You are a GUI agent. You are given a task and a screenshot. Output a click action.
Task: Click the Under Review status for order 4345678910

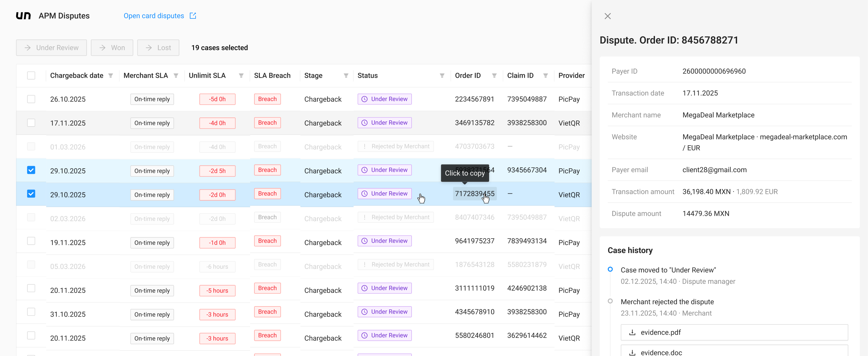pos(384,311)
